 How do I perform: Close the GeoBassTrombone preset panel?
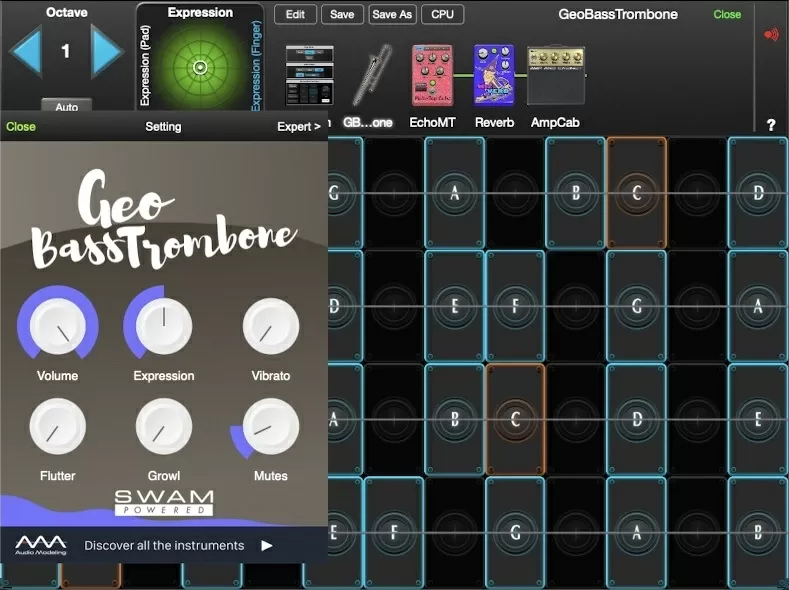[727, 15]
